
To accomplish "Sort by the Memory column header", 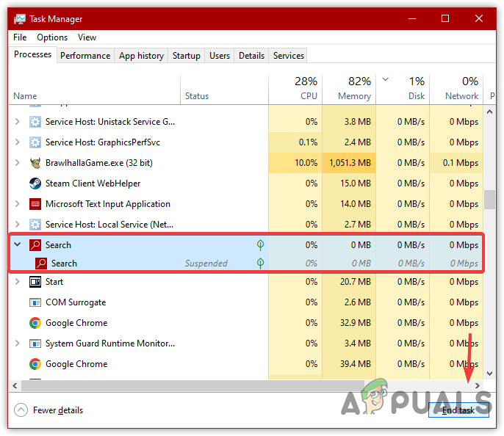I will 349,90.
